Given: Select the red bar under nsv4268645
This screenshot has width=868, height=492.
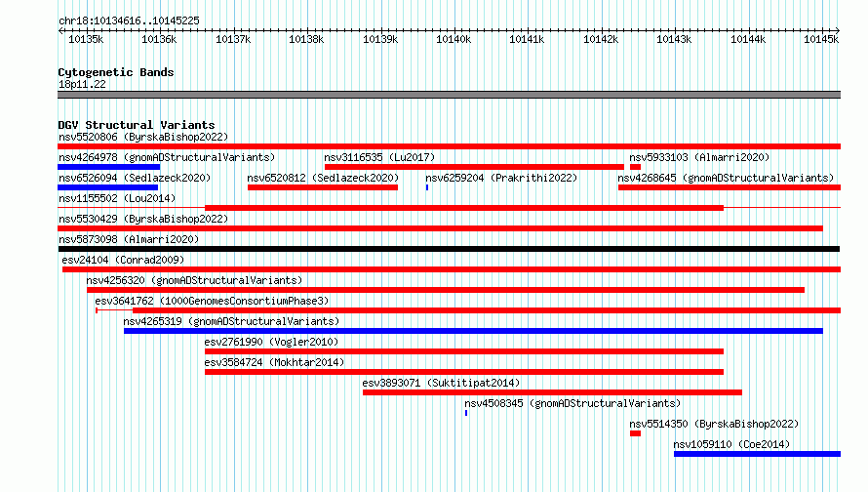Looking at the screenshot, I should pyautogui.click(x=730, y=187).
